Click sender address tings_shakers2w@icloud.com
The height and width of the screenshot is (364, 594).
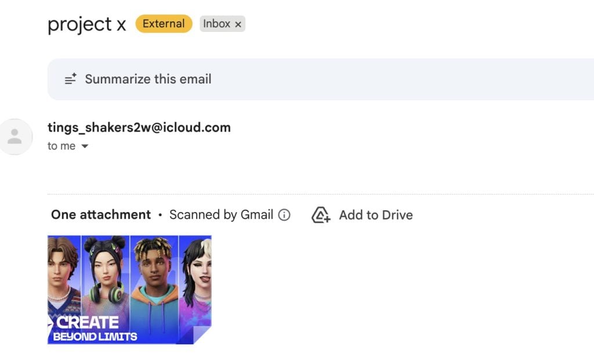tap(139, 127)
